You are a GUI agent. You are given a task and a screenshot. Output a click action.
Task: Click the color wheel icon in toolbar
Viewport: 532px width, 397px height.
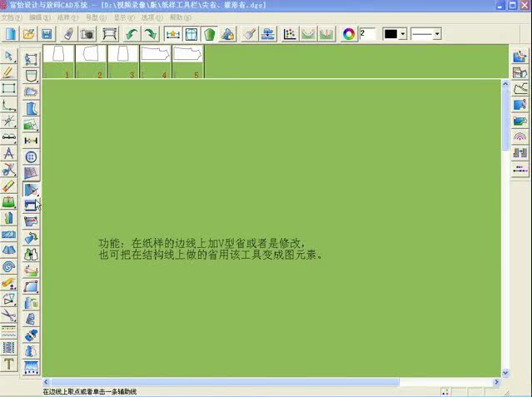[349, 34]
